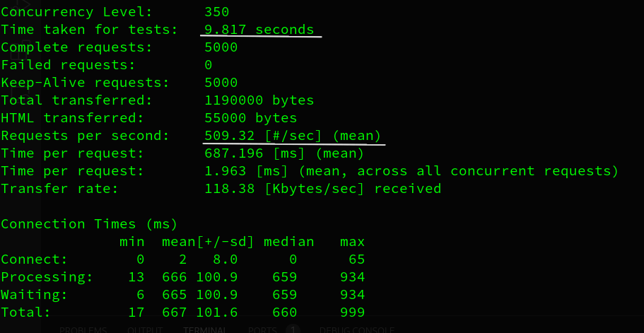Click the Keep-Alive requests label
644x333 pixels.
pos(85,83)
